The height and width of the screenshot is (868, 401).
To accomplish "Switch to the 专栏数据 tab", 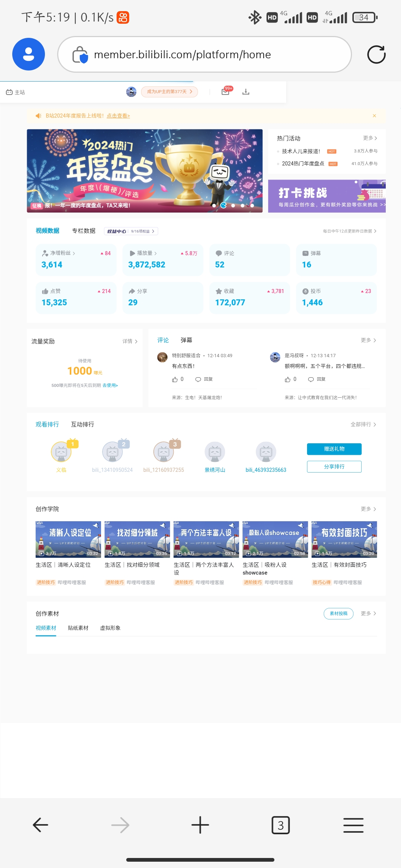I will click(84, 231).
